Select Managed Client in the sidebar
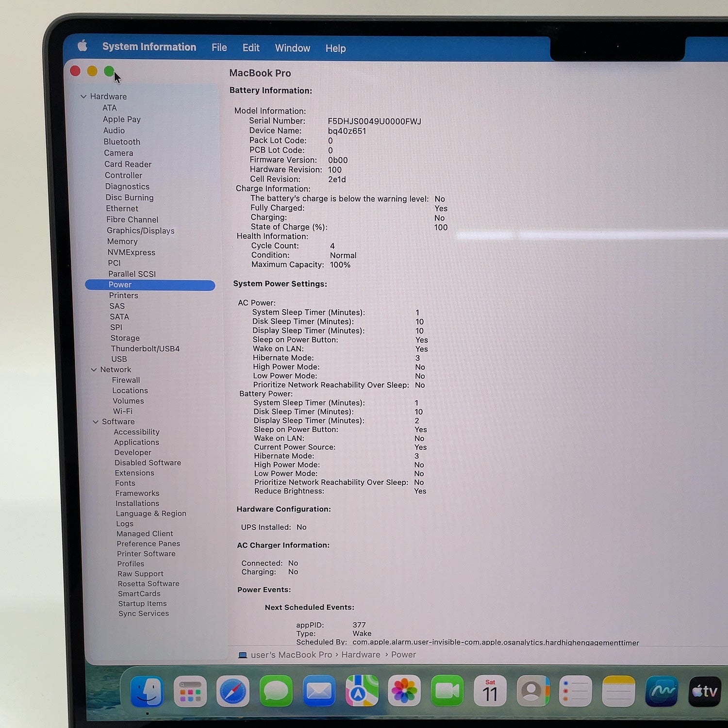This screenshot has height=728, width=728. tap(145, 533)
